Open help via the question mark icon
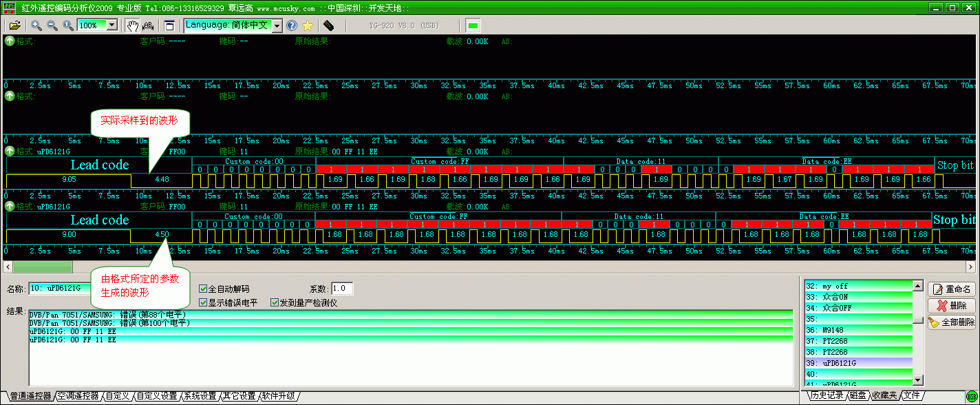This screenshot has width=980, height=405. tap(292, 25)
